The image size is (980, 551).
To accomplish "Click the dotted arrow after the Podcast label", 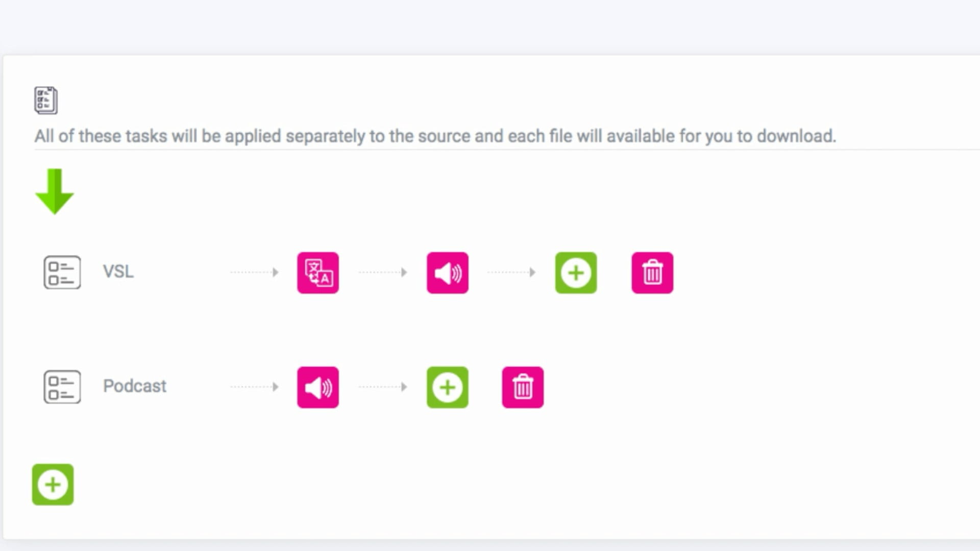I will pyautogui.click(x=254, y=386).
